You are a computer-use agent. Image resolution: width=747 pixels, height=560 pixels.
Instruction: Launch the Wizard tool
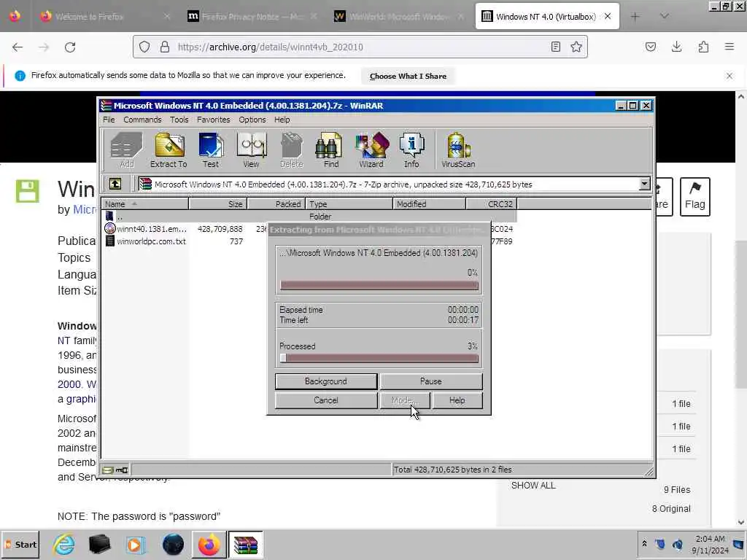pos(371,150)
